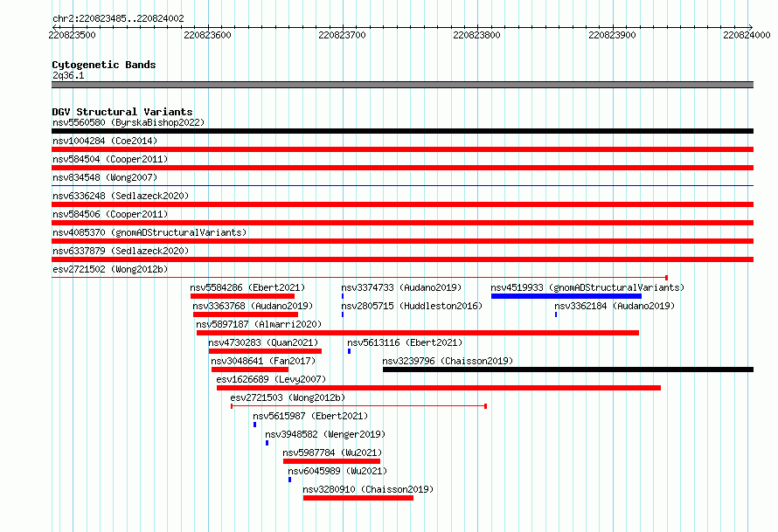Click esv2721502 (Wong2012b) label
Screen dimensions: 778x532
(x=110, y=269)
